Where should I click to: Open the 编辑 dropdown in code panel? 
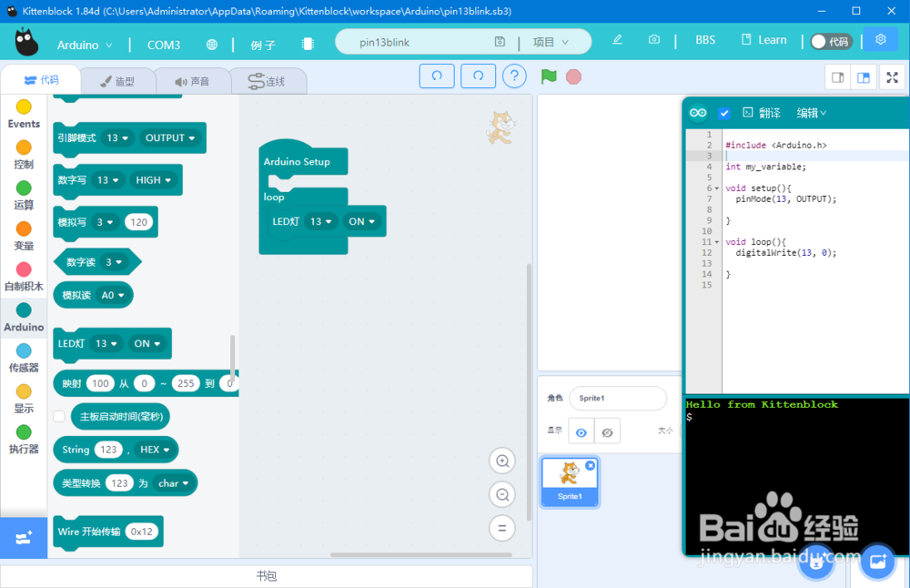(x=812, y=113)
